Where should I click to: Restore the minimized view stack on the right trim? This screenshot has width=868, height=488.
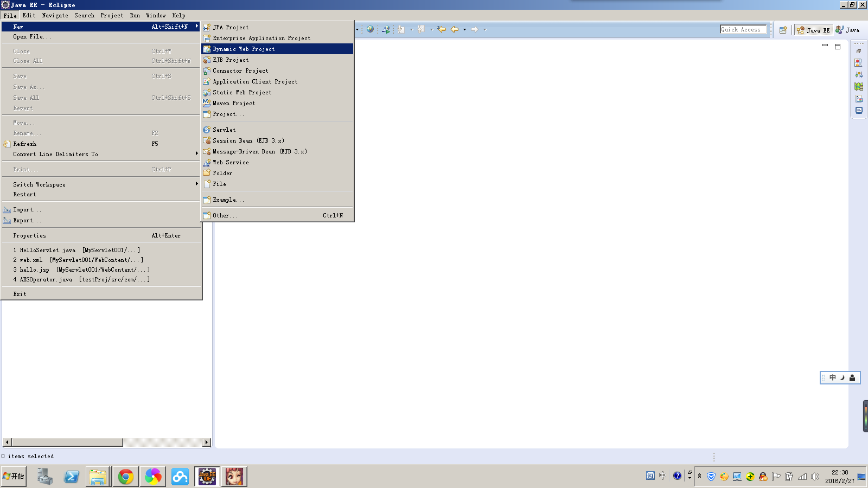coord(859,50)
